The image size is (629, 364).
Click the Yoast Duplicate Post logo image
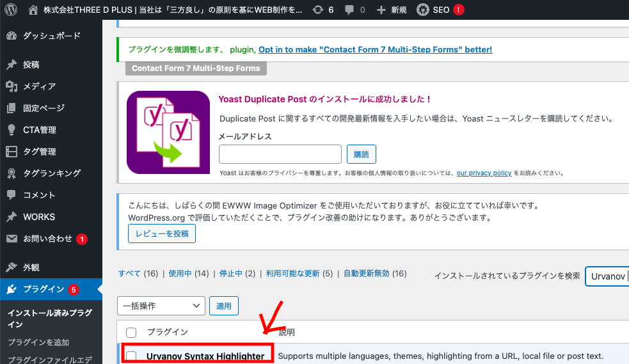point(168,132)
